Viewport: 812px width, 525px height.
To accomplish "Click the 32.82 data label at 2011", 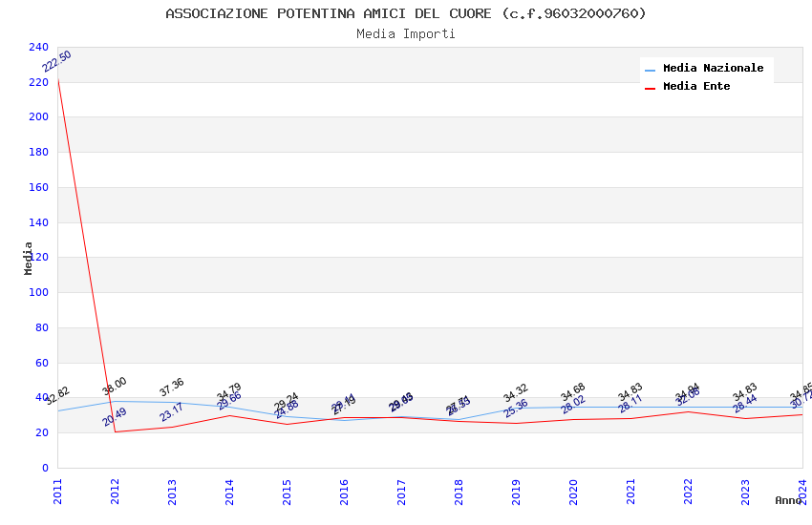I will [57, 396].
